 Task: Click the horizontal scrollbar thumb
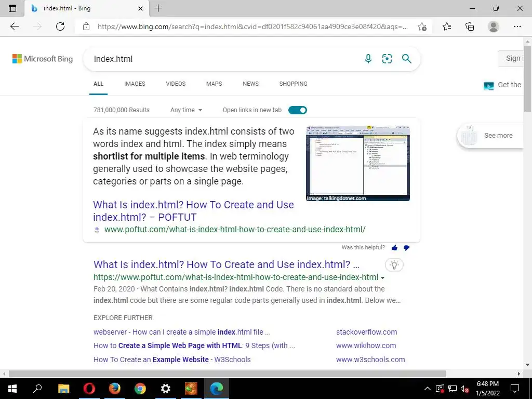(x=228, y=374)
